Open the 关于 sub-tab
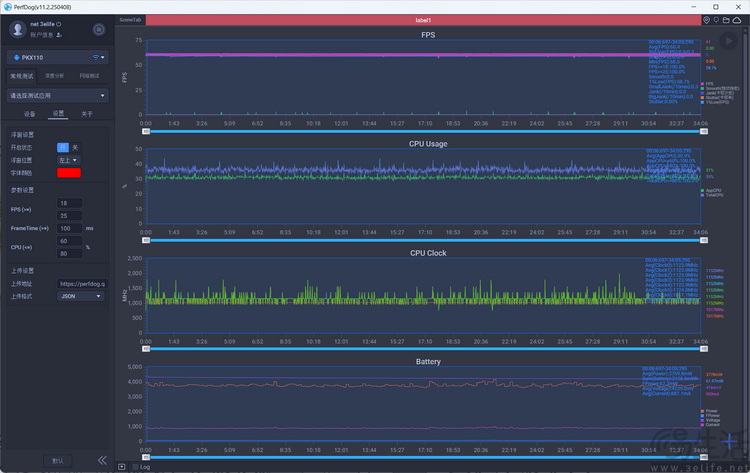This screenshot has width=750, height=473. coord(87,114)
